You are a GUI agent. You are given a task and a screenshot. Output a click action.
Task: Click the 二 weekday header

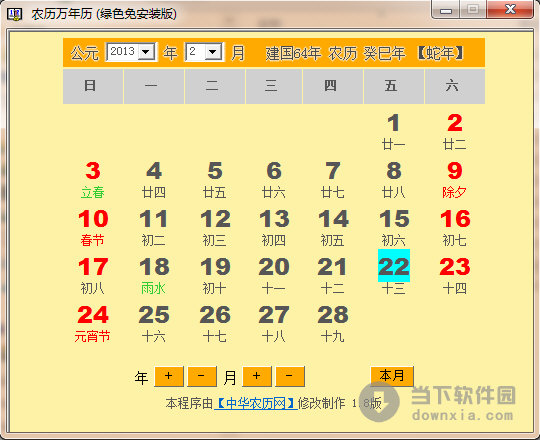tap(215, 86)
